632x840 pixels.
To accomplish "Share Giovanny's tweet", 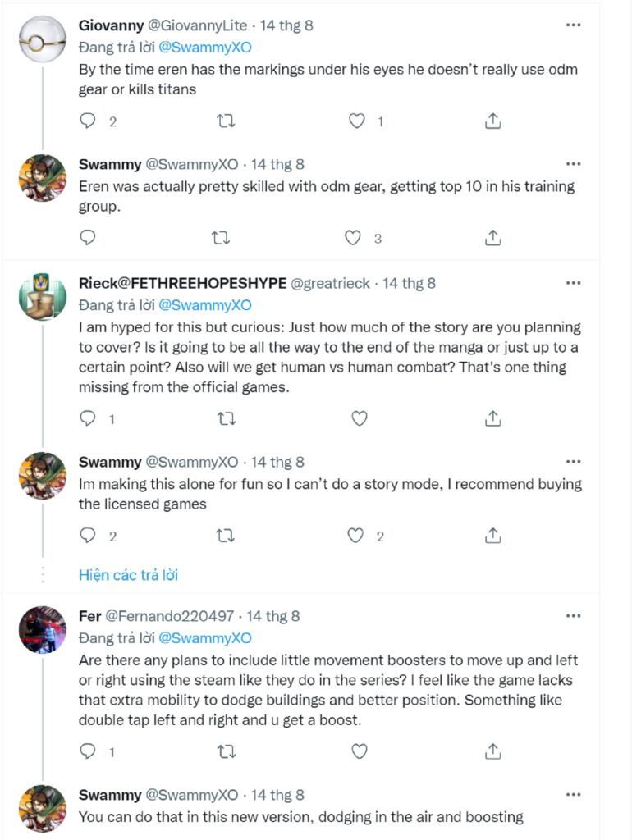I will [492, 121].
